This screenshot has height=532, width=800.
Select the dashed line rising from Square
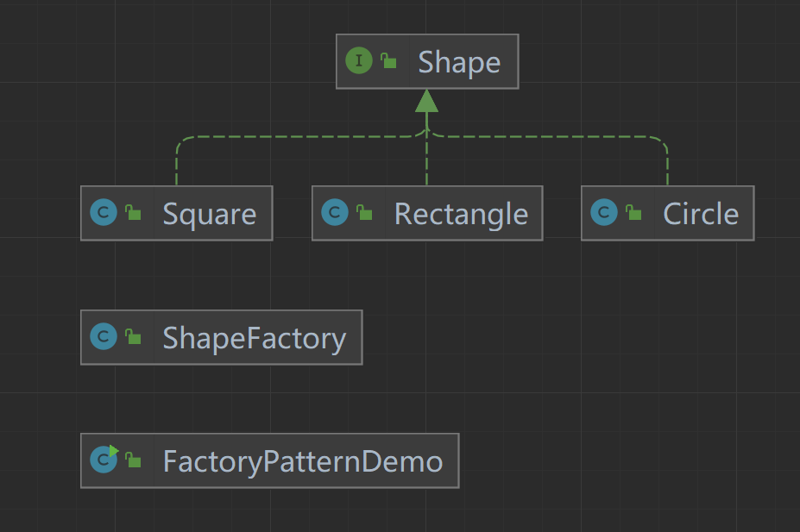point(176,166)
